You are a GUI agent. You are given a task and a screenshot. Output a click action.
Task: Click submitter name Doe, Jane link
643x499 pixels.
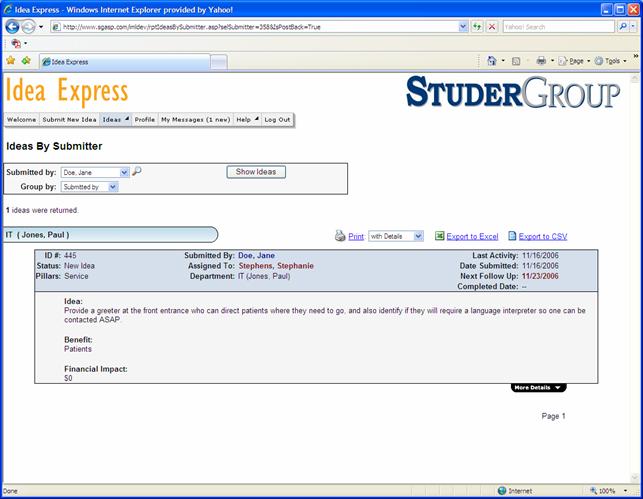coord(257,255)
